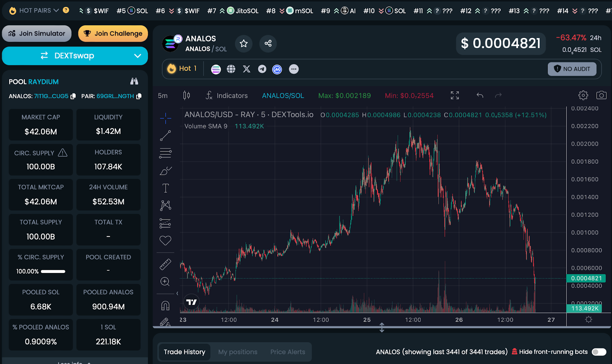Click the circ. supply warning triangle

[x=63, y=153]
